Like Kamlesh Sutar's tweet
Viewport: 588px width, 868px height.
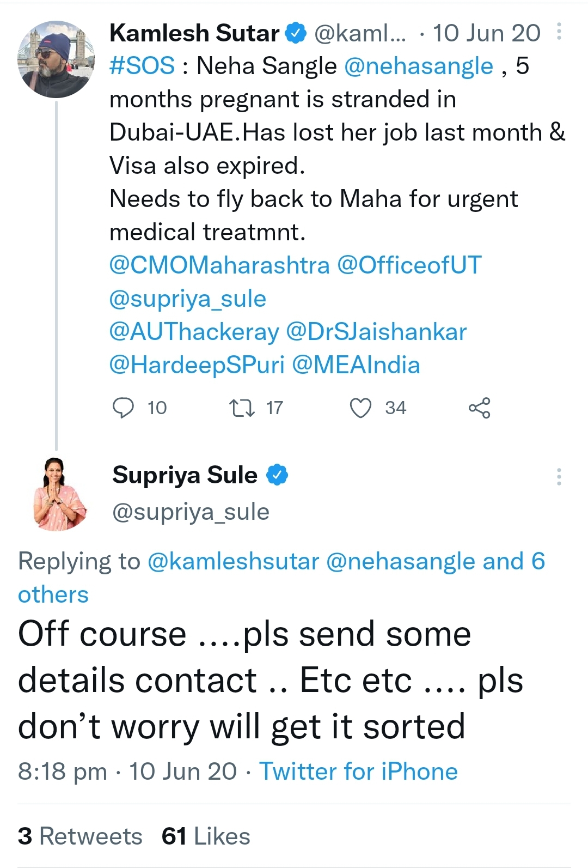coord(360,408)
